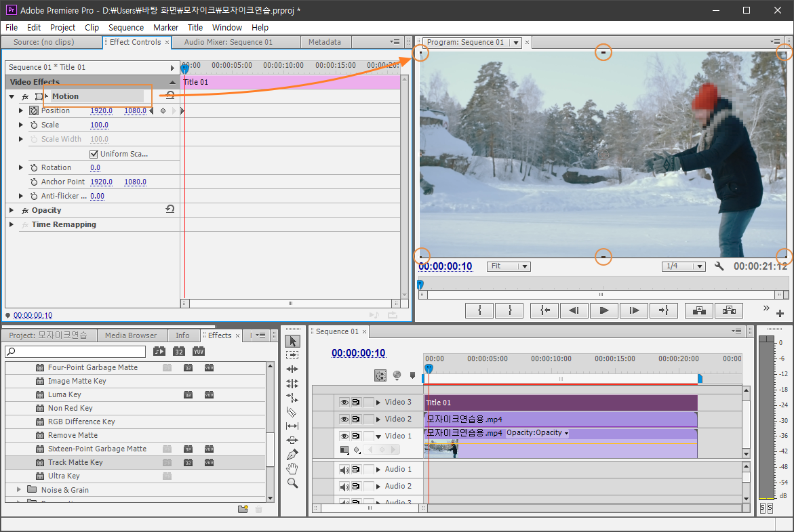Reset the Motion effect

coord(170,95)
